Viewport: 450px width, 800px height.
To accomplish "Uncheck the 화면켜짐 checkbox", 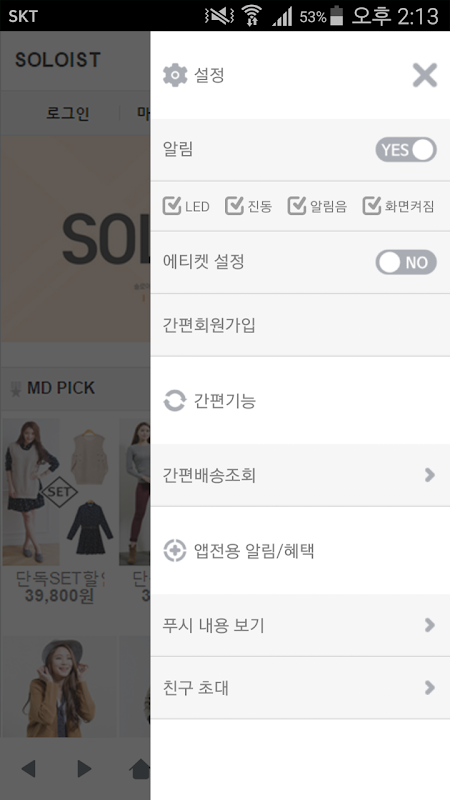I will tap(372, 206).
